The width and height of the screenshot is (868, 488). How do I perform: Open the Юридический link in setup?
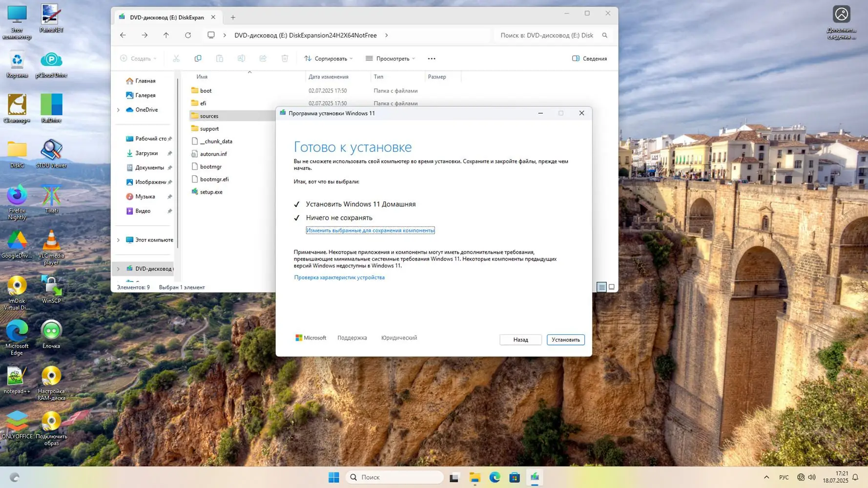399,338
